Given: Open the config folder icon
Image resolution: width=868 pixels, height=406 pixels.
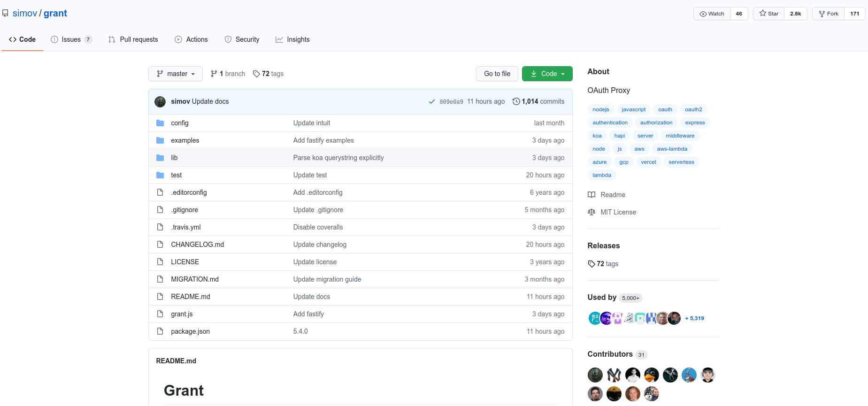Looking at the screenshot, I should pyautogui.click(x=160, y=123).
